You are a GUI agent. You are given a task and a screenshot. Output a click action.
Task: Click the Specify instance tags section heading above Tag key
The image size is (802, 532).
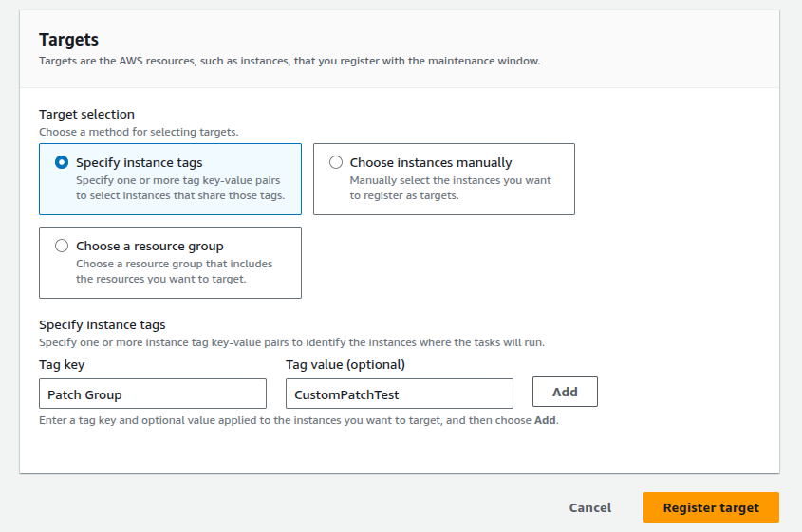(103, 325)
